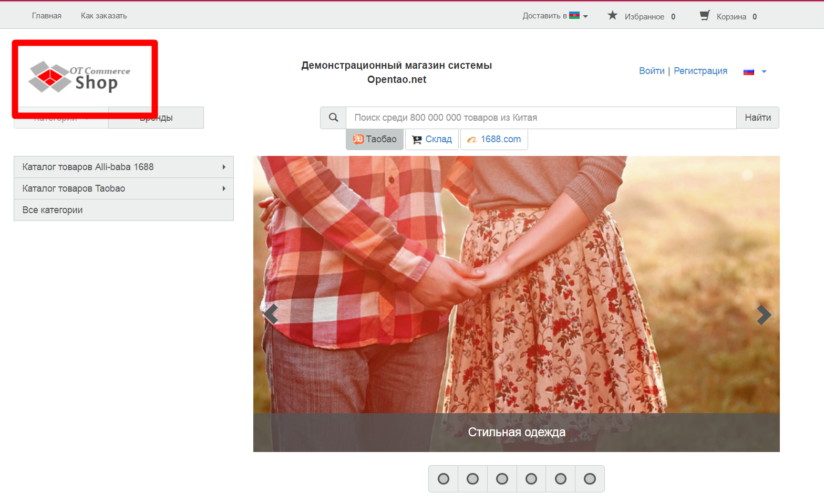Click the Favorites star icon
The width and height of the screenshot is (824, 504).
(x=612, y=16)
